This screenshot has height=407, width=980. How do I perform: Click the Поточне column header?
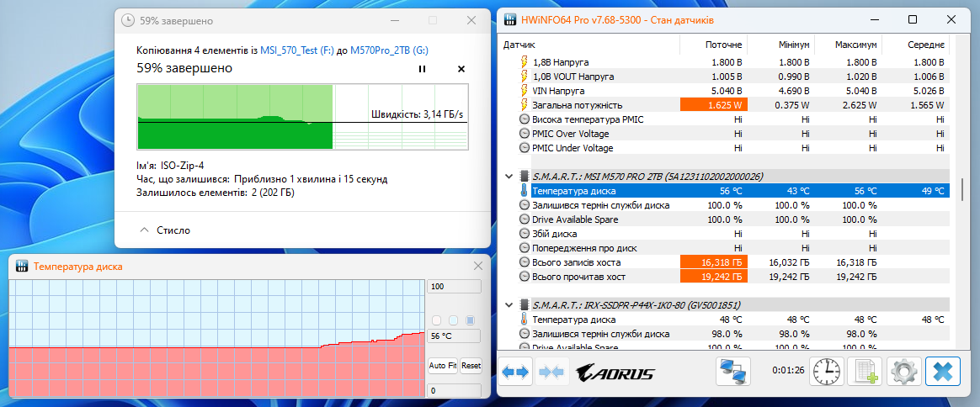(723, 45)
